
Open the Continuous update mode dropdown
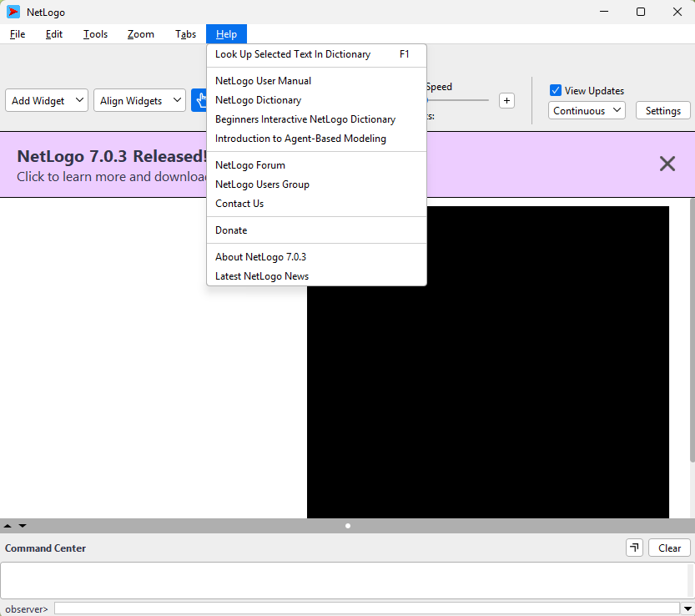point(587,110)
